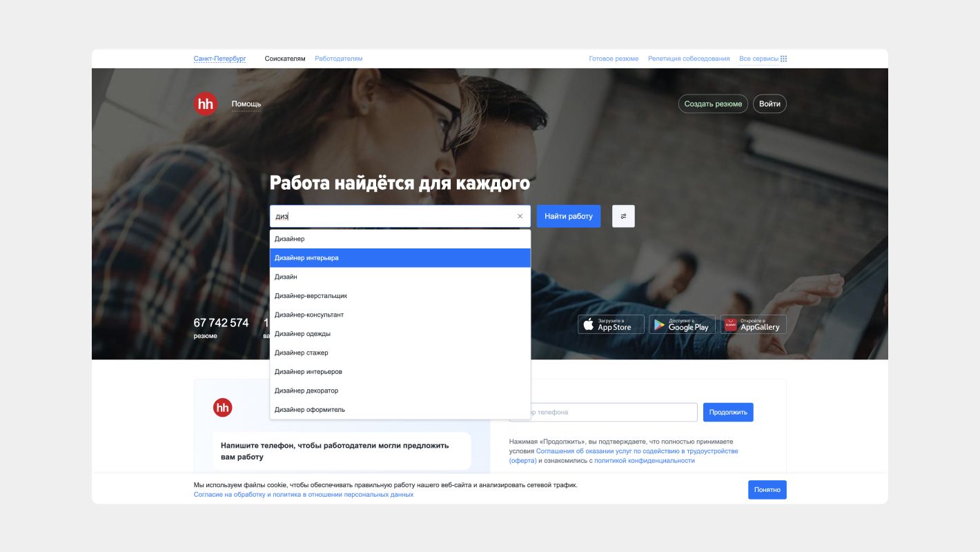Image resolution: width=980 pixels, height=552 pixels.
Task: Click the AppGallery download badge
Action: [754, 324]
